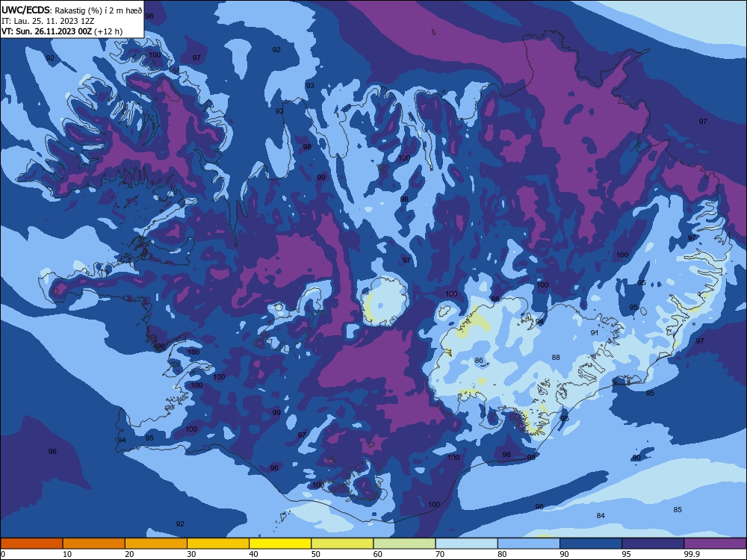Select the pale green 60–70 legend swatch
747x560 pixels.
[x=404, y=544]
